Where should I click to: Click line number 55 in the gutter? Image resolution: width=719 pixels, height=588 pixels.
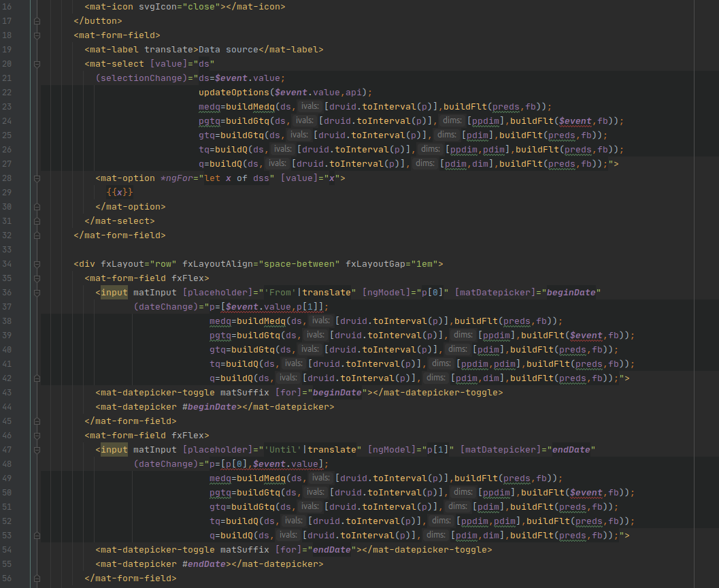pos(7,564)
